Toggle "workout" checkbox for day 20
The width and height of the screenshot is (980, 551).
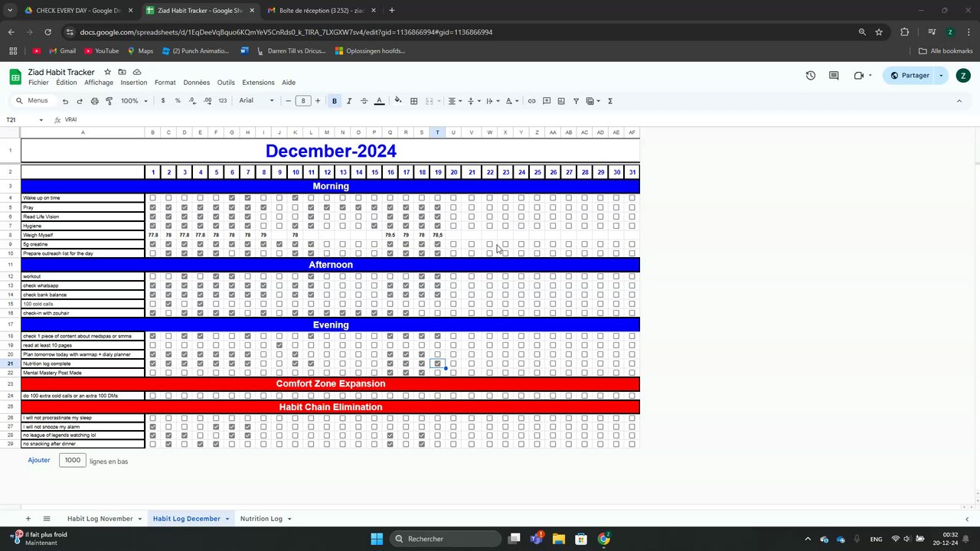tap(453, 276)
